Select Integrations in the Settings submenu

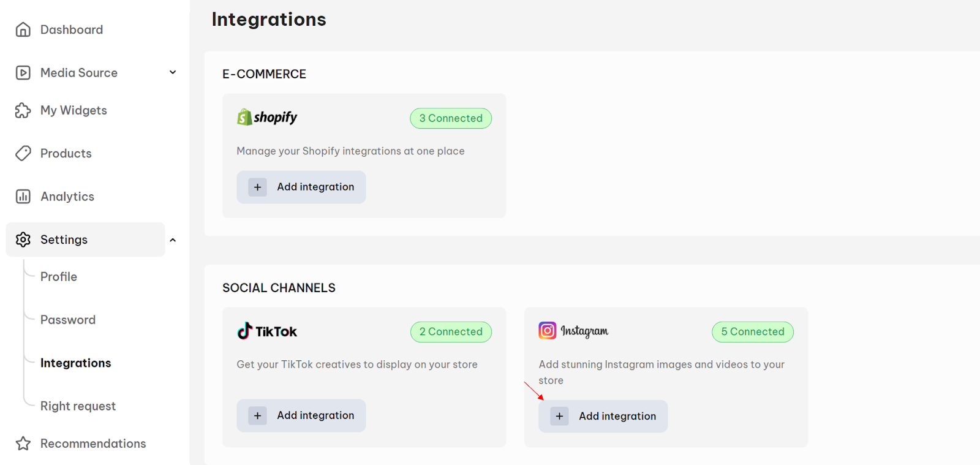click(76, 363)
